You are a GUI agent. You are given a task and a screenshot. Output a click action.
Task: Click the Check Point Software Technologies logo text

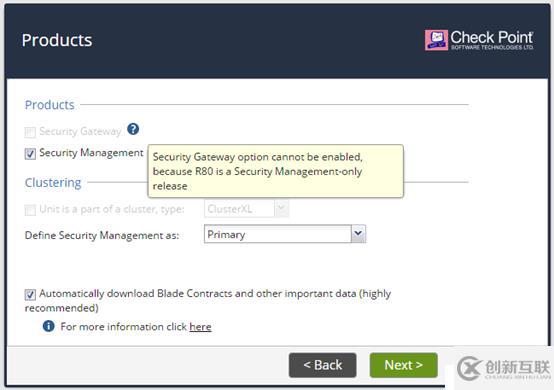492,40
